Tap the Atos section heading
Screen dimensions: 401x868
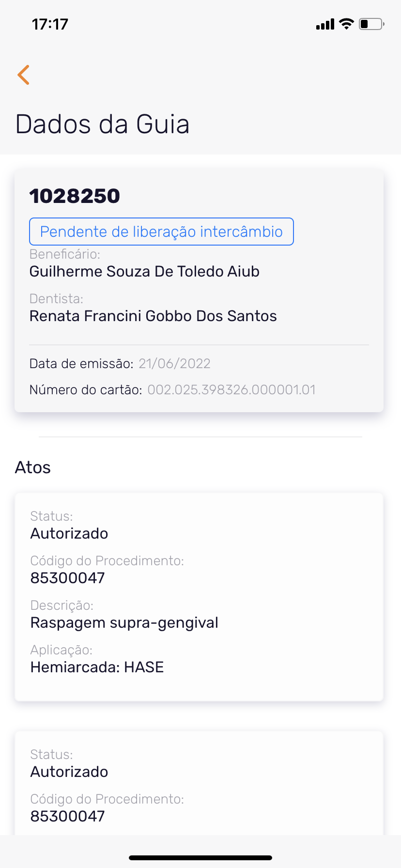(33, 467)
